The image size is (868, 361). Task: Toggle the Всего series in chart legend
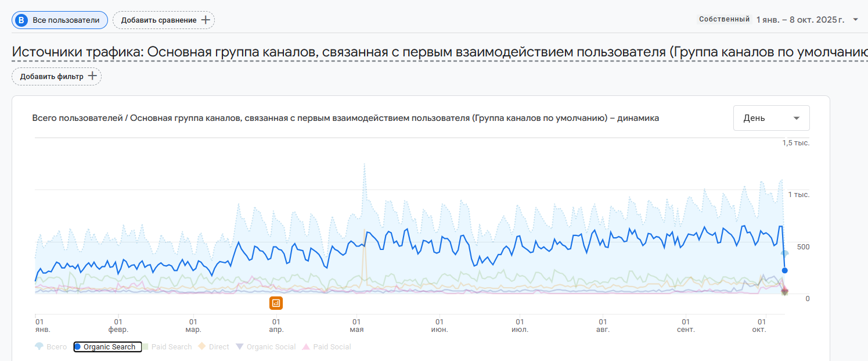51,347
